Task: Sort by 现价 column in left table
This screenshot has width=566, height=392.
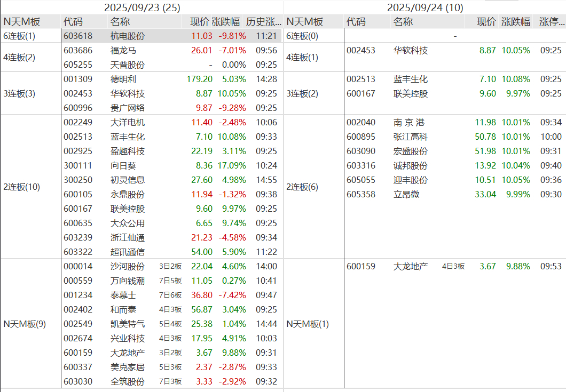Action: 199,22
